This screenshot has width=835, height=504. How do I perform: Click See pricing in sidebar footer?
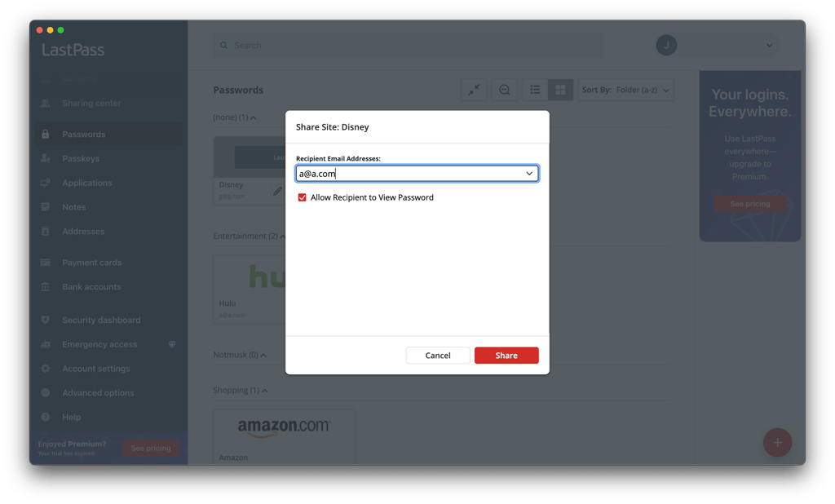pos(151,448)
